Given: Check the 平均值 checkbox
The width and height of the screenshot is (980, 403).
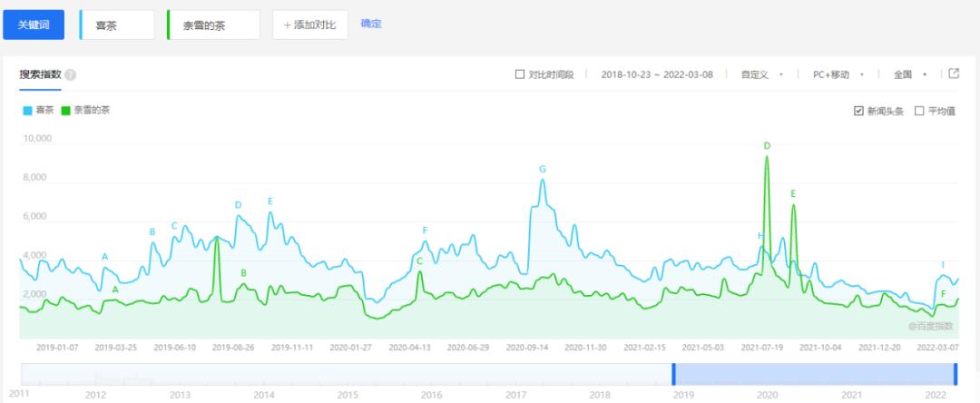Looking at the screenshot, I should [x=919, y=111].
